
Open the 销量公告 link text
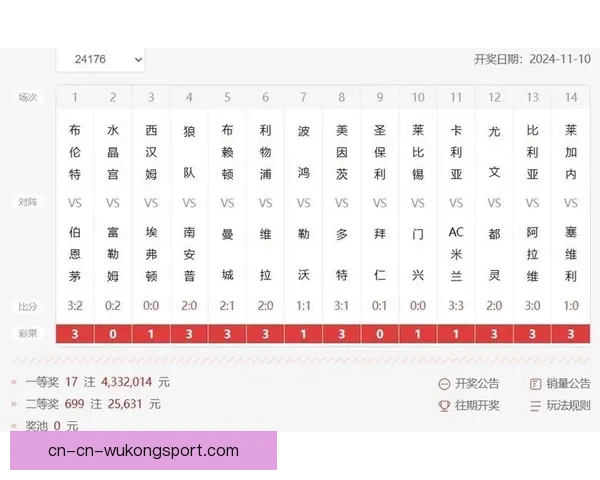coord(568,383)
